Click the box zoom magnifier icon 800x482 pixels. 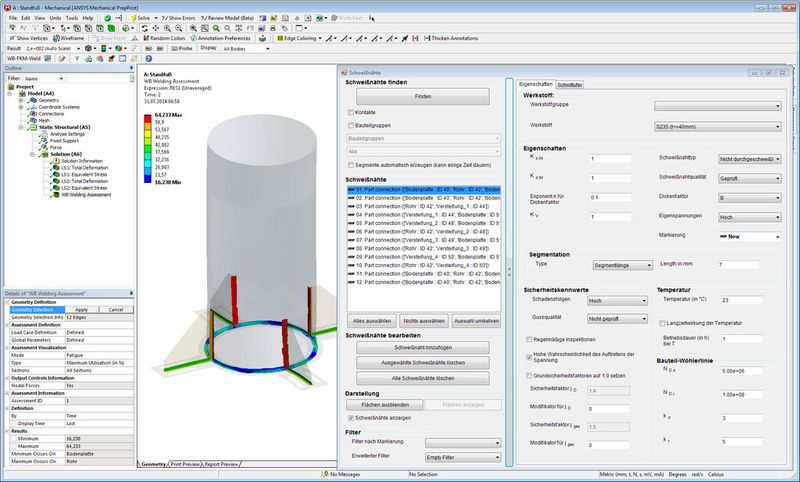pos(205,28)
